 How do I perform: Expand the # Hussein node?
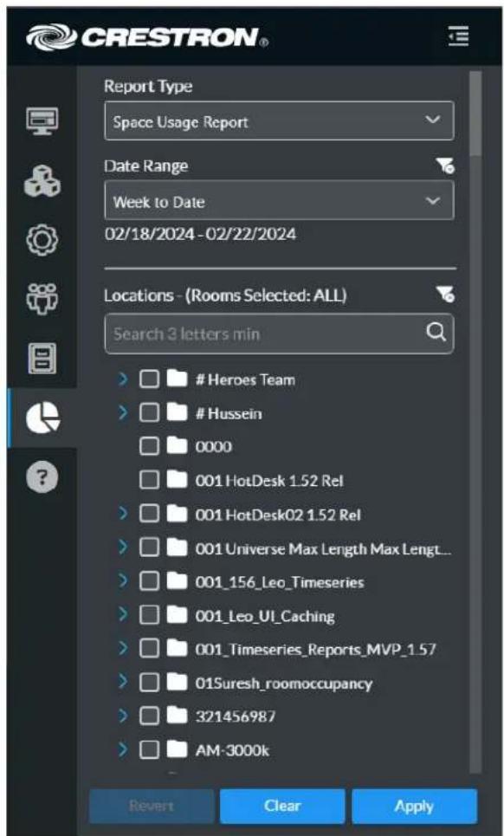tap(124, 413)
